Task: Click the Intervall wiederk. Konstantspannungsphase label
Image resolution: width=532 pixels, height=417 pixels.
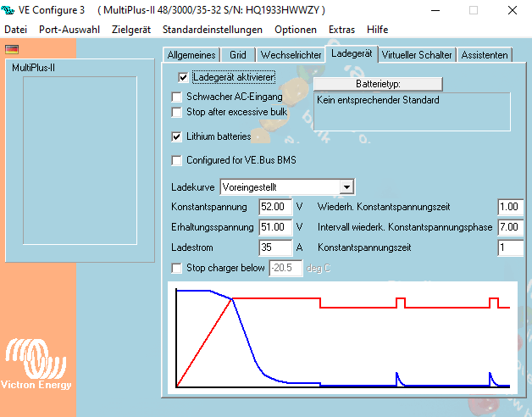Action: click(x=405, y=227)
